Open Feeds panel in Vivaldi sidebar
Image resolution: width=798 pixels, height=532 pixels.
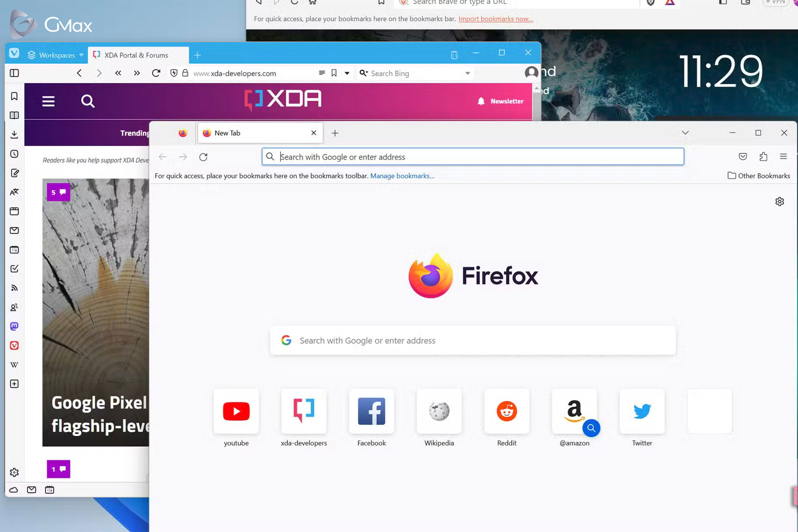pyautogui.click(x=14, y=288)
